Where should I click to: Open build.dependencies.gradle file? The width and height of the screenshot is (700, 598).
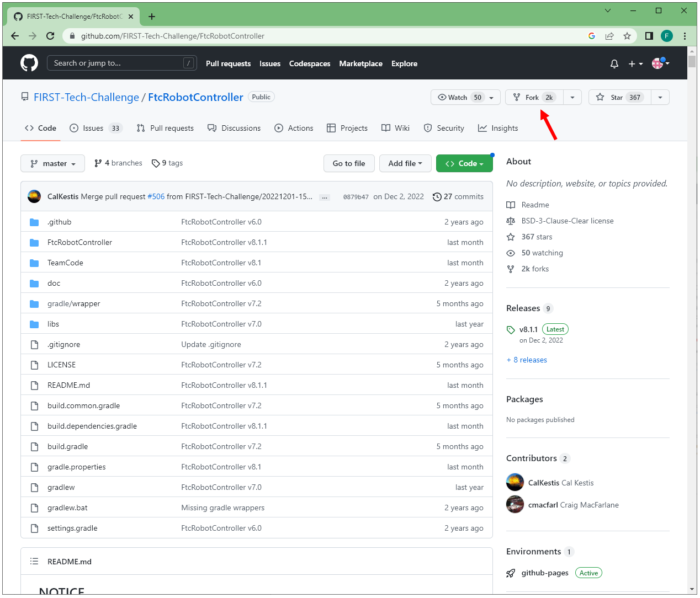(92, 426)
